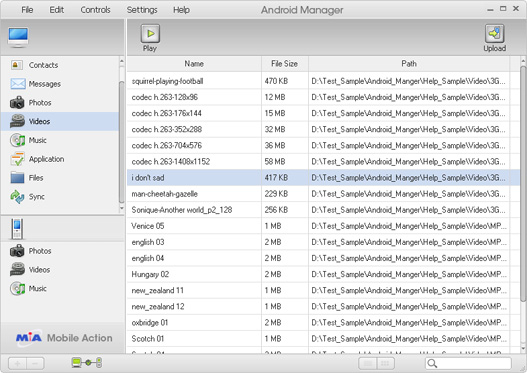The width and height of the screenshot is (527, 373).
Task: Click the Upload toolbar icon
Action: click(x=494, y=34)
